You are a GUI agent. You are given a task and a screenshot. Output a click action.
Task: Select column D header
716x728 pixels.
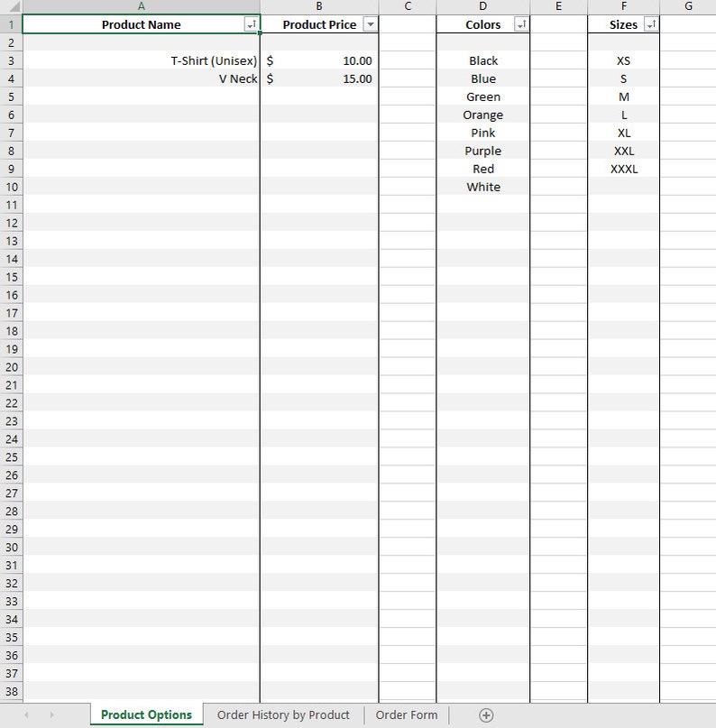483,6
